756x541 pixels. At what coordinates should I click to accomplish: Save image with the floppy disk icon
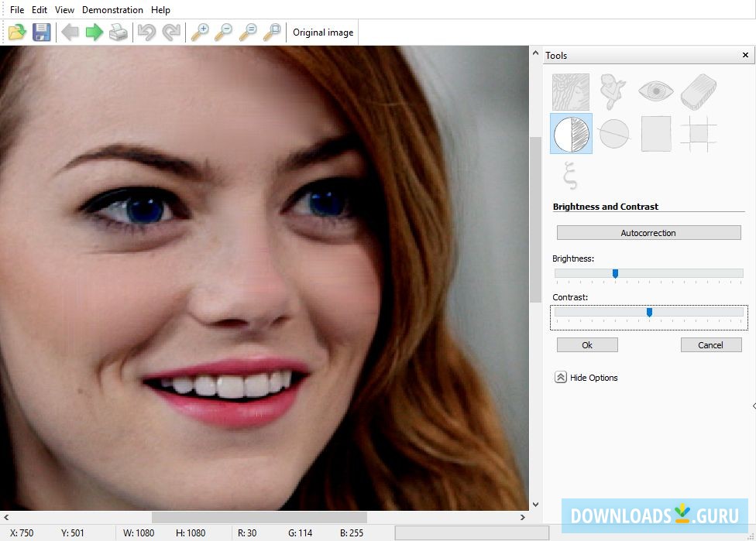click(41, 33)
